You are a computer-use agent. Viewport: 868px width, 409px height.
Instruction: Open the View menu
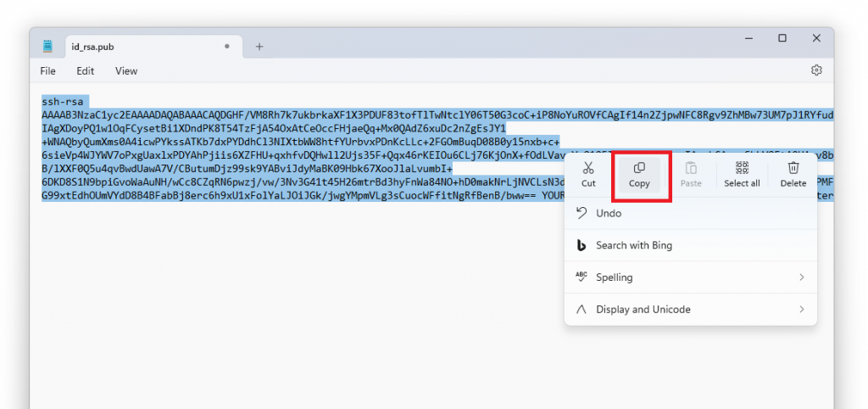click(x=126, y=71)
